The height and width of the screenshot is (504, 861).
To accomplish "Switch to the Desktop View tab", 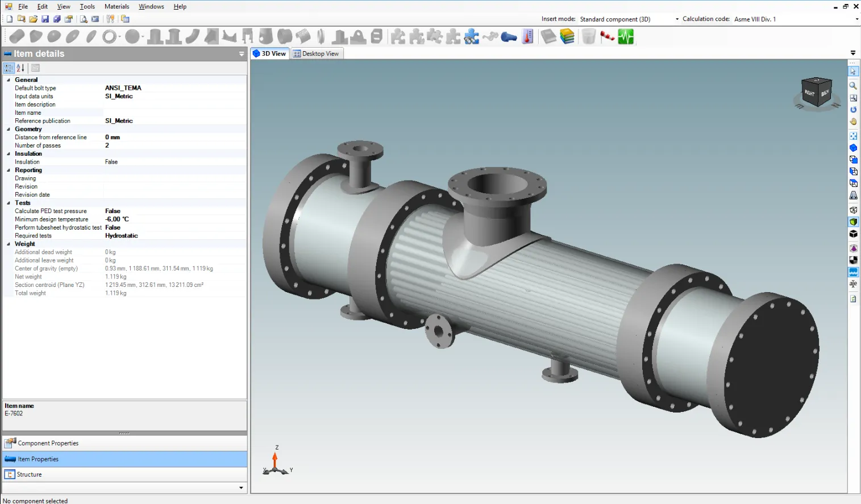I will [x=316, y=53].
